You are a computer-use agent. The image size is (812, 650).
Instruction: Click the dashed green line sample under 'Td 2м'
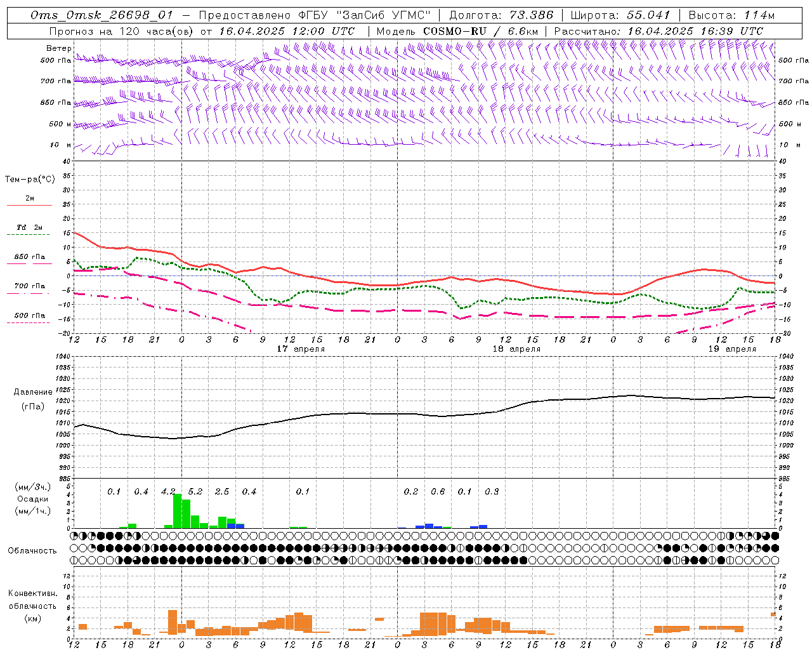pyautogui.click(x=30, y=235)
